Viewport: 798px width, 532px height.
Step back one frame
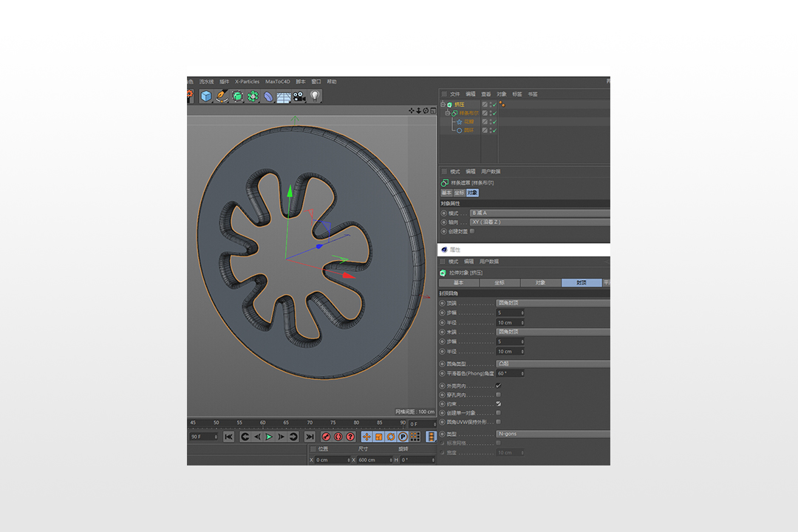point(257,437)
